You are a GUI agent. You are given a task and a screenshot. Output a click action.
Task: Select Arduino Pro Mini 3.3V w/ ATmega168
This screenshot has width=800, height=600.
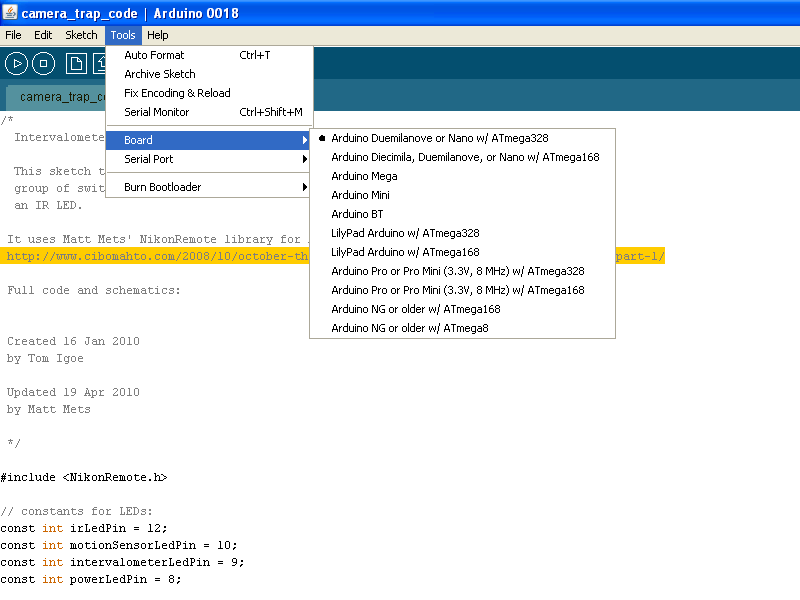click(462, 290)
